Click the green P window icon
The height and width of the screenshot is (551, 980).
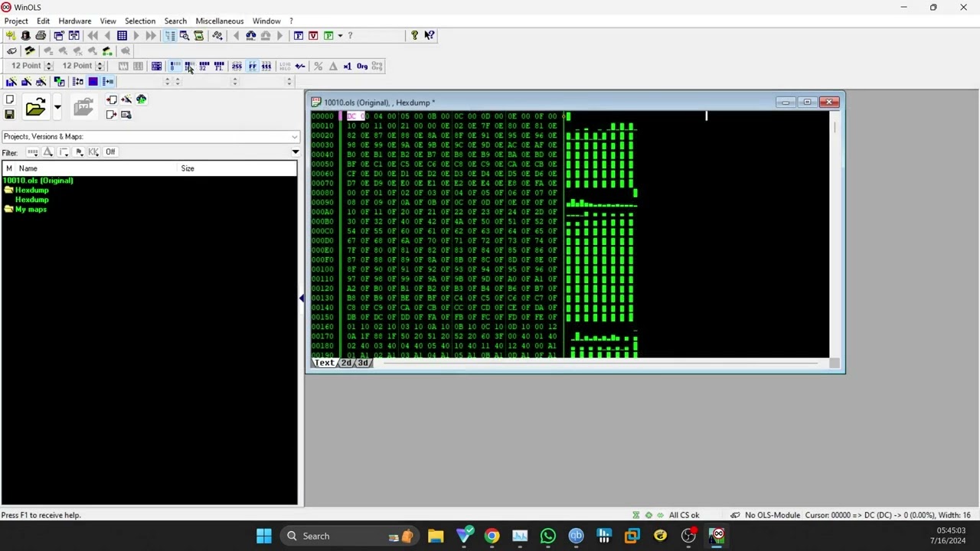328,35
